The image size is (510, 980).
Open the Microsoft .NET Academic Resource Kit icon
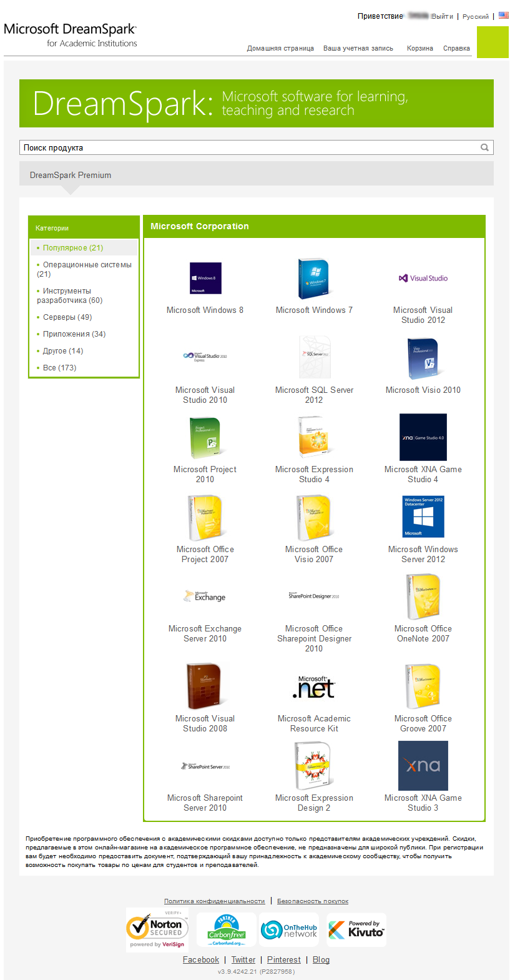tap(314, 687)
